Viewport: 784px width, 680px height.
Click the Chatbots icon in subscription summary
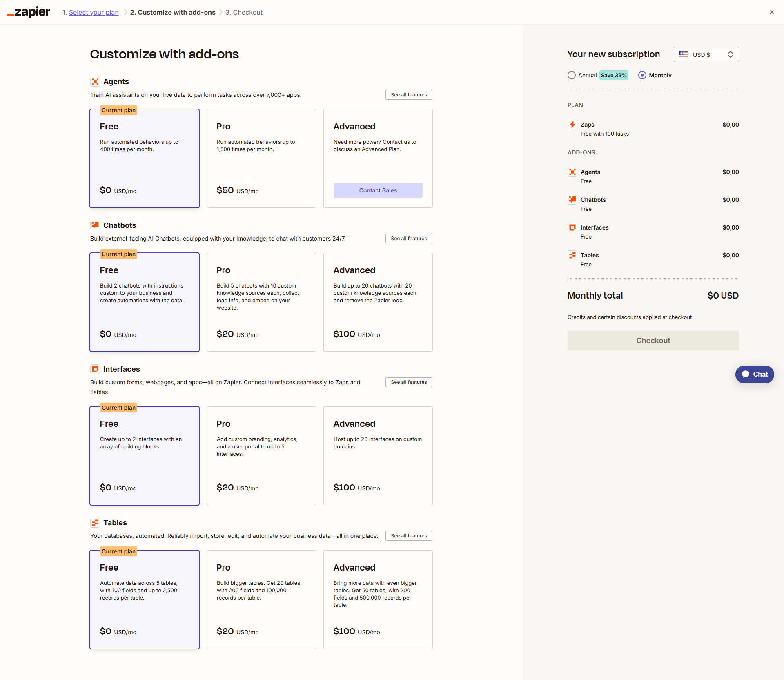[x=572, y=200]
